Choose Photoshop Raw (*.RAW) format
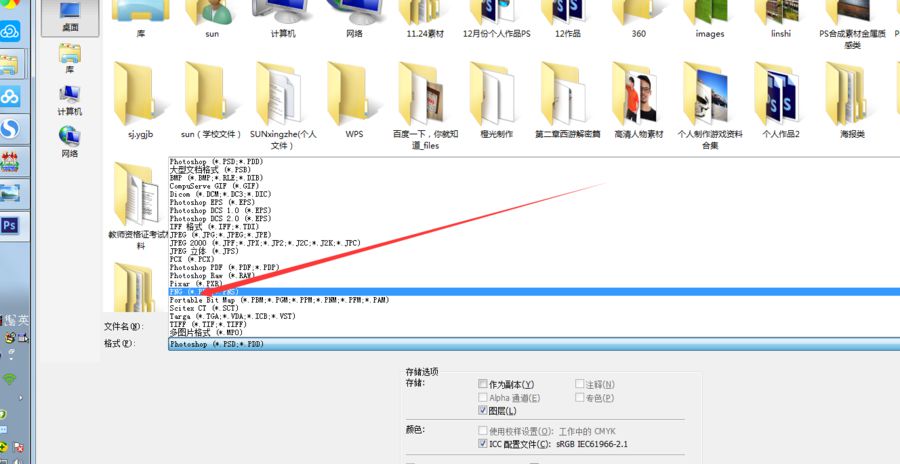Viewport: 900px width, 464px height. click(534, 275)
